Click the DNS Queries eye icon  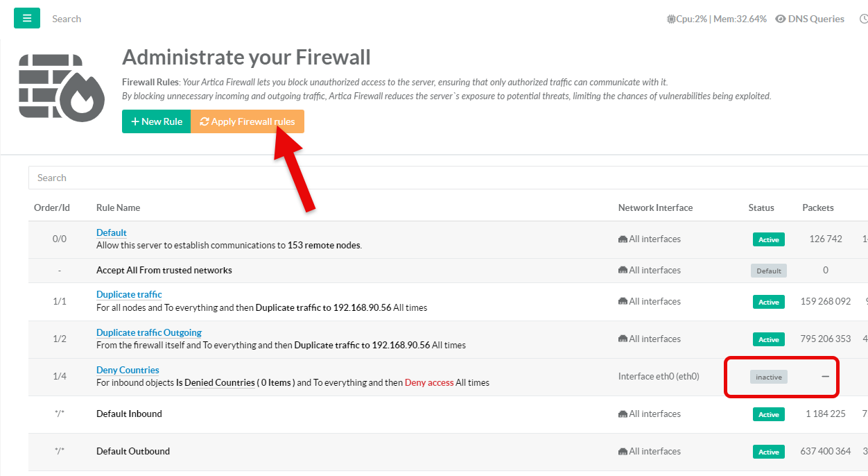[781, 19]
